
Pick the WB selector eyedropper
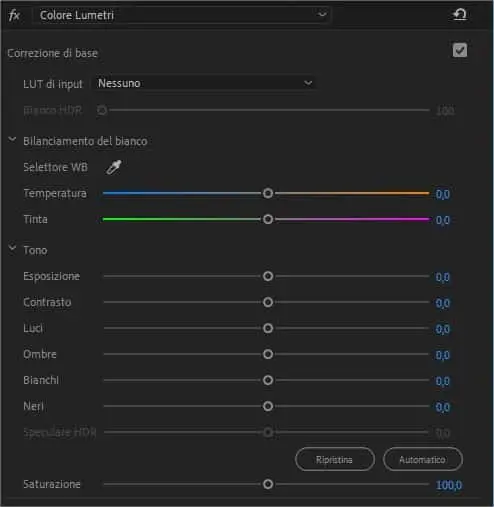[x=114, y=167]
